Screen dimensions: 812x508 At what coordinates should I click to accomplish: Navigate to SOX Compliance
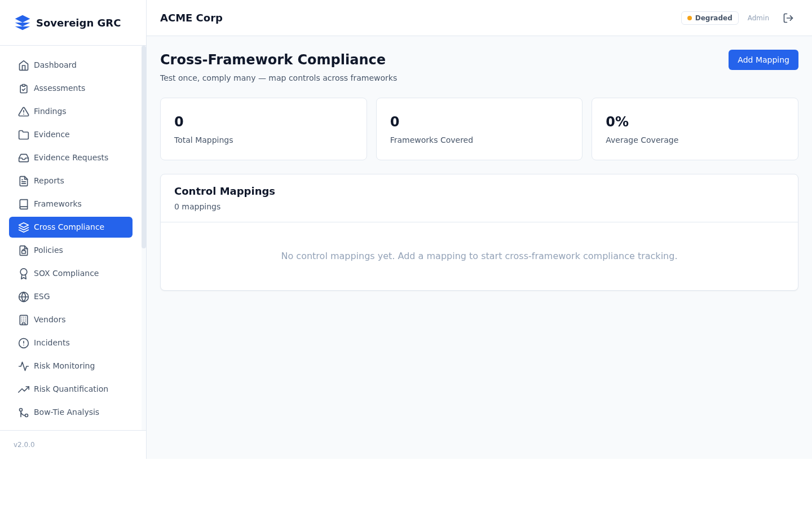pyautogui.click(x=66, y=273)
